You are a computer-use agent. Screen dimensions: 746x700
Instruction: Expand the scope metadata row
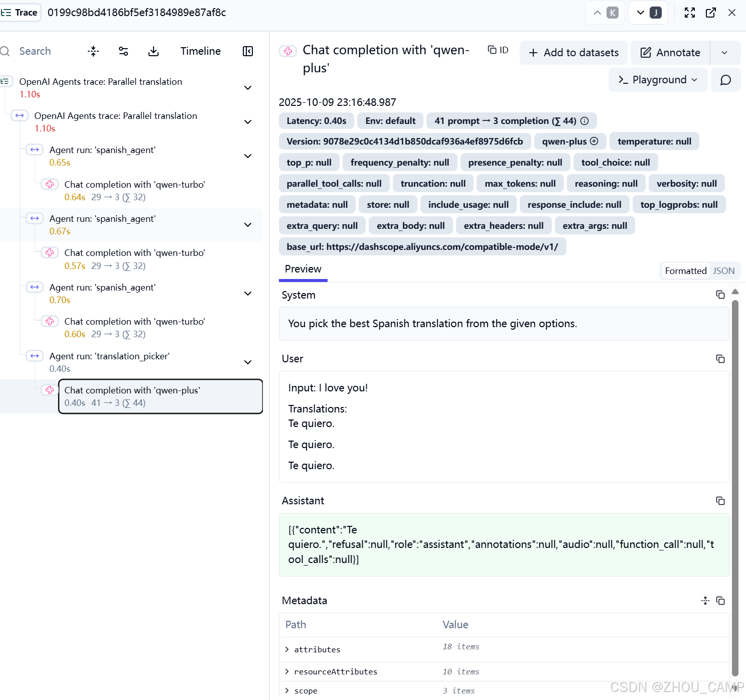click(x=287, y=691)
